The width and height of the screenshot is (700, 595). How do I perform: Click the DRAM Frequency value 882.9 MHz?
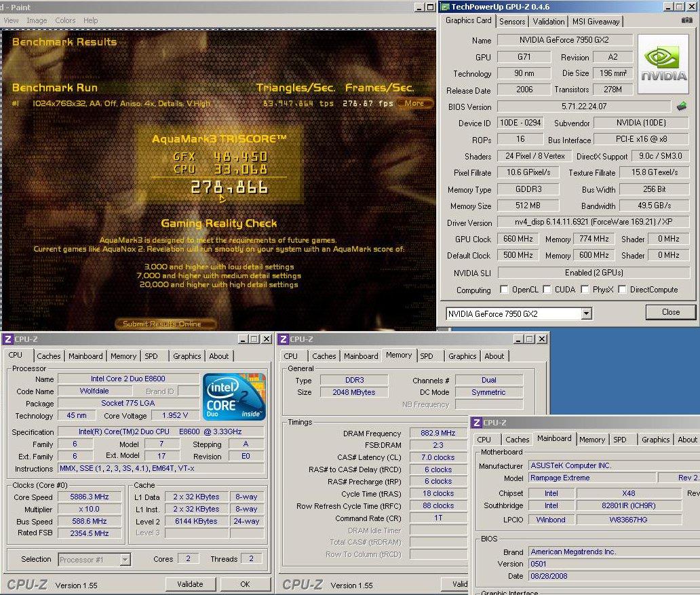pos(438,433)
